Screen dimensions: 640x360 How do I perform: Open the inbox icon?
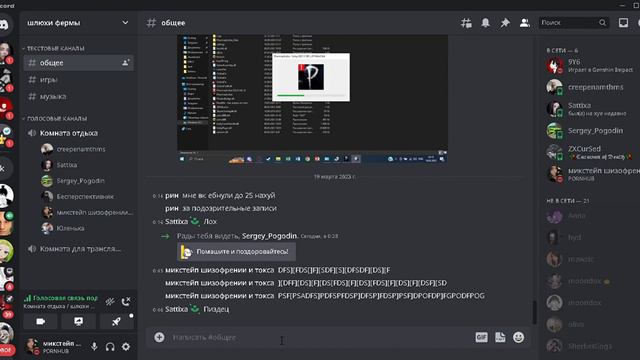click(623, 23)
